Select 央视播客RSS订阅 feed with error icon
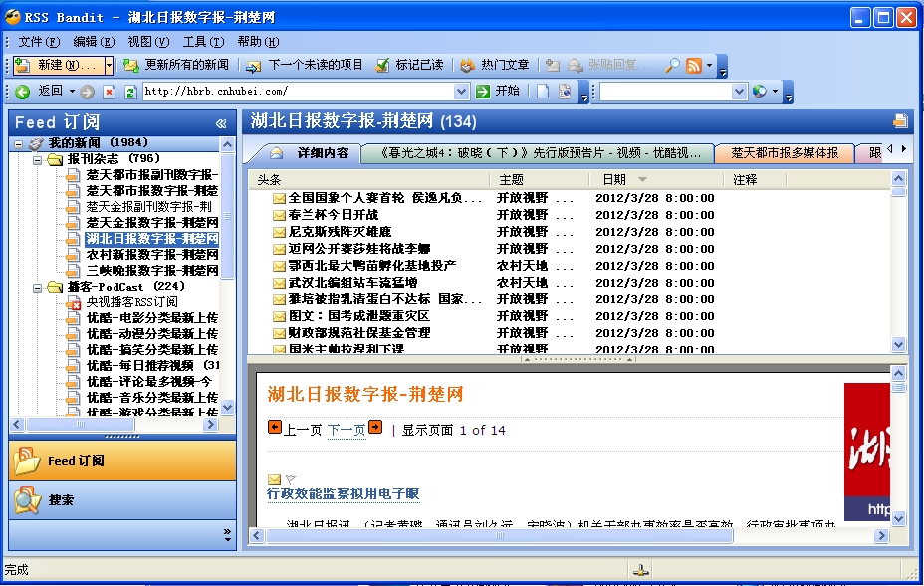The image size is (924, 586). [x=131, y=302]
